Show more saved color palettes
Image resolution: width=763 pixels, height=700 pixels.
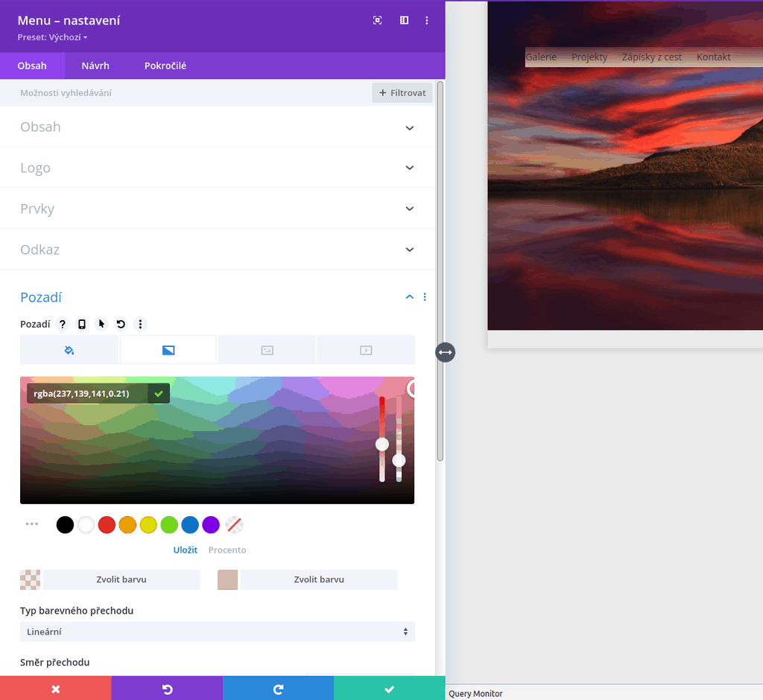(x=31, y=524)
